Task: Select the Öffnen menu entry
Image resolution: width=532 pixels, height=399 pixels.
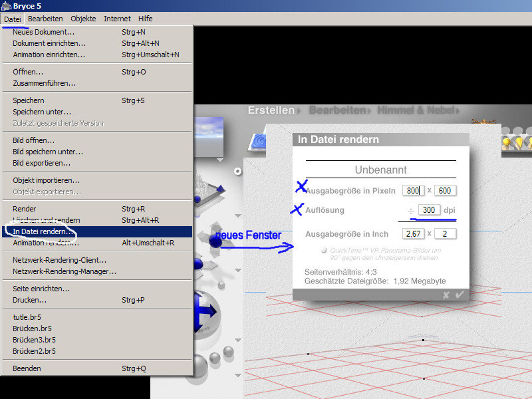Action: point(97,72)
